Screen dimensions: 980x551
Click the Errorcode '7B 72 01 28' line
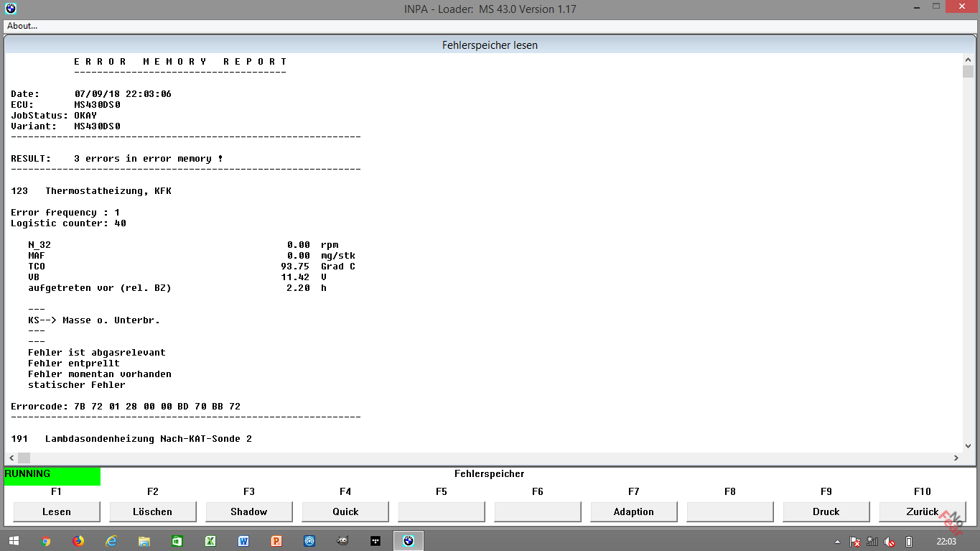[x=126, y=407]
